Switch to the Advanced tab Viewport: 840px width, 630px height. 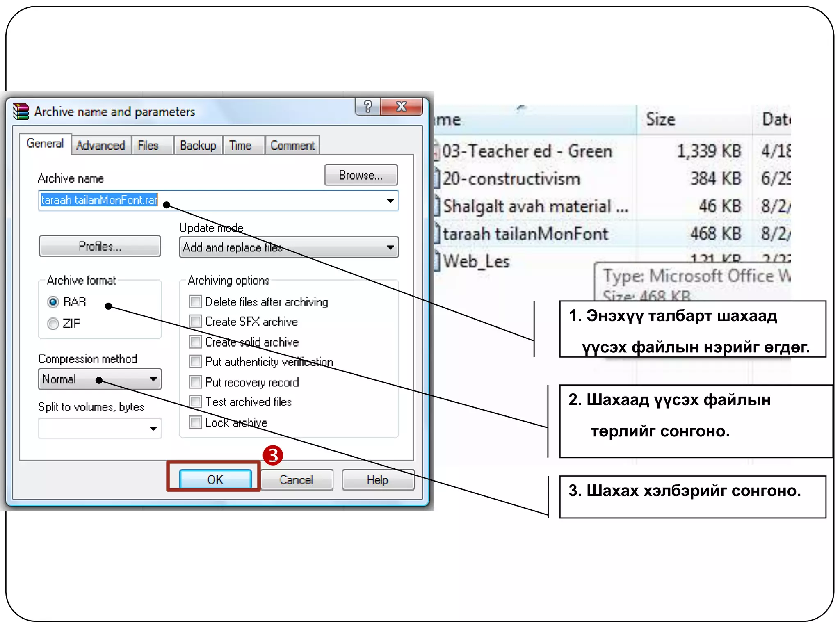(x=100, y=146)
